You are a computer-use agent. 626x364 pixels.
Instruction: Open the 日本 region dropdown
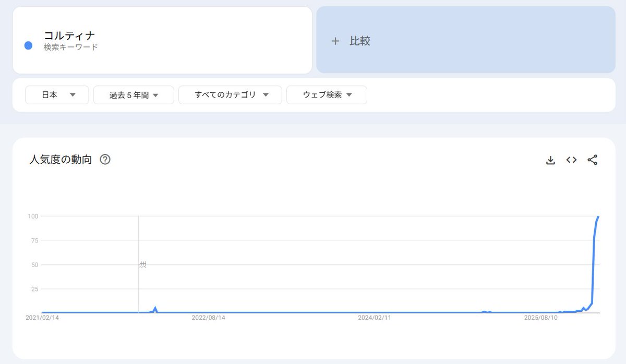(x=57, y=95)
